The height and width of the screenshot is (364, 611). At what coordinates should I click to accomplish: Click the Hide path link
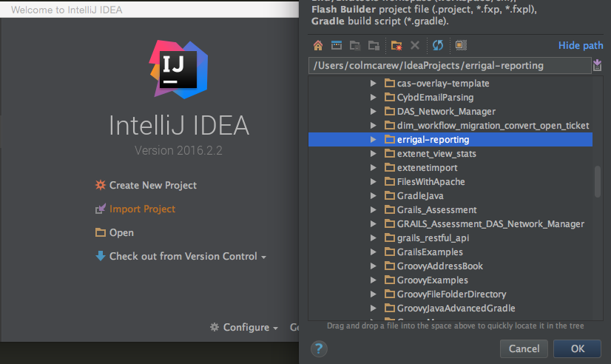pyautogui.click(x=581, y=45)
